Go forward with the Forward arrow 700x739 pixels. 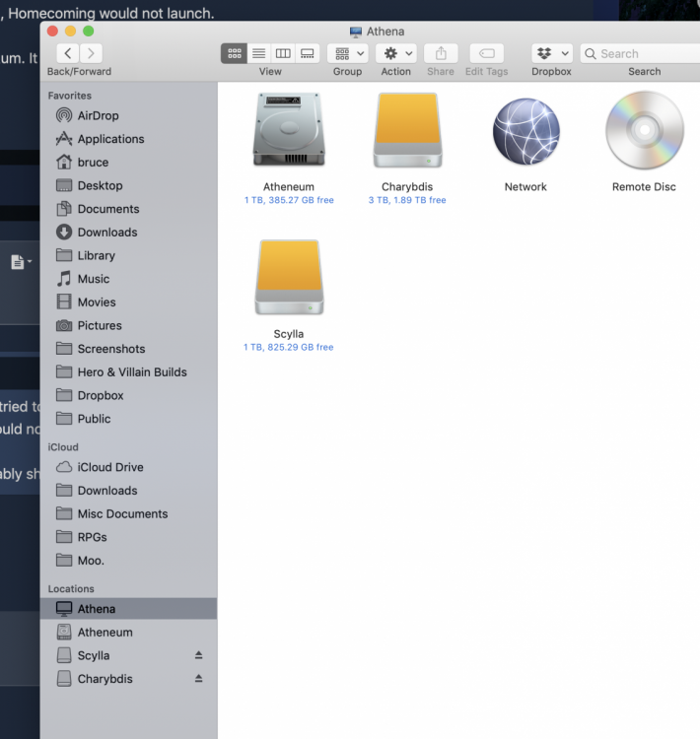pyautogui.click(x=91, y=53)
